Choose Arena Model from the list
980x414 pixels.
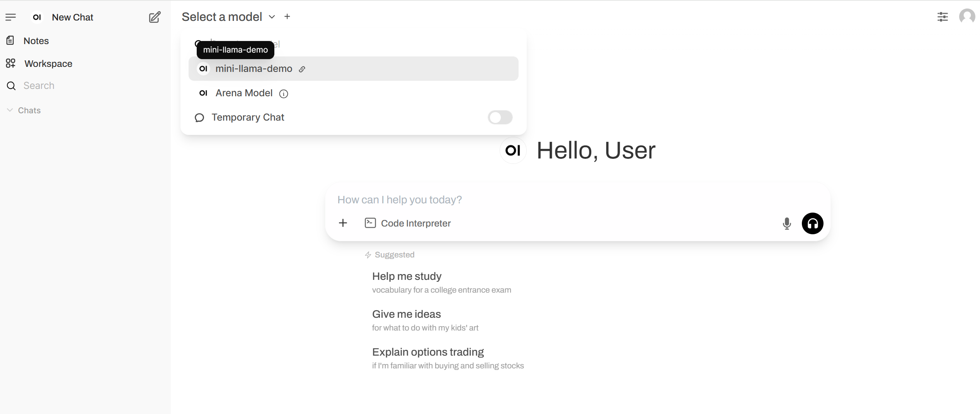click(244, 93)
